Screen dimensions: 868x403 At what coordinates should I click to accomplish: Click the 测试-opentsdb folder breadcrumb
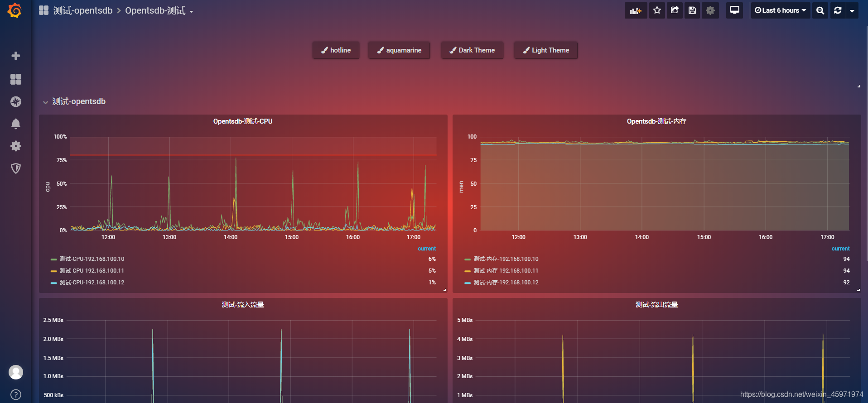83,10
